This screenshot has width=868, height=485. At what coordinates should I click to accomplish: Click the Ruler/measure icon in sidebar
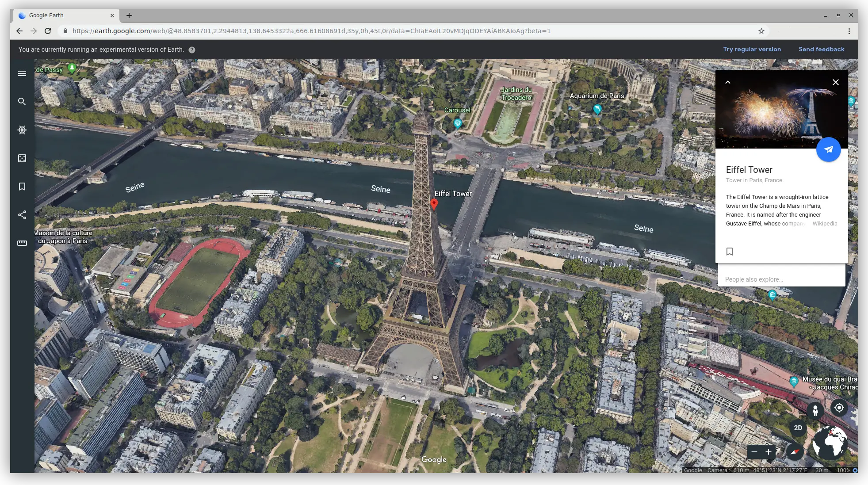pos(22,242)
